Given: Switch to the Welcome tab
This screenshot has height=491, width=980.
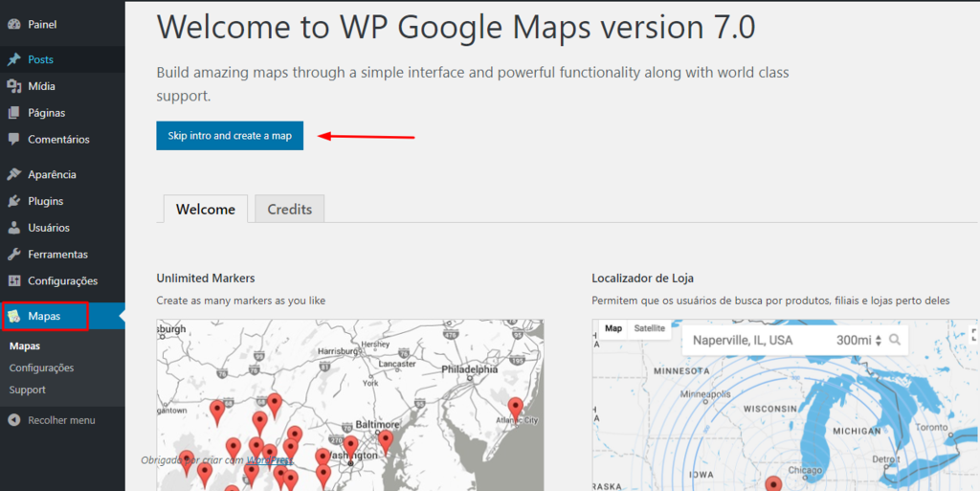Looking at the screenshot, I should [x=206, y=209].
